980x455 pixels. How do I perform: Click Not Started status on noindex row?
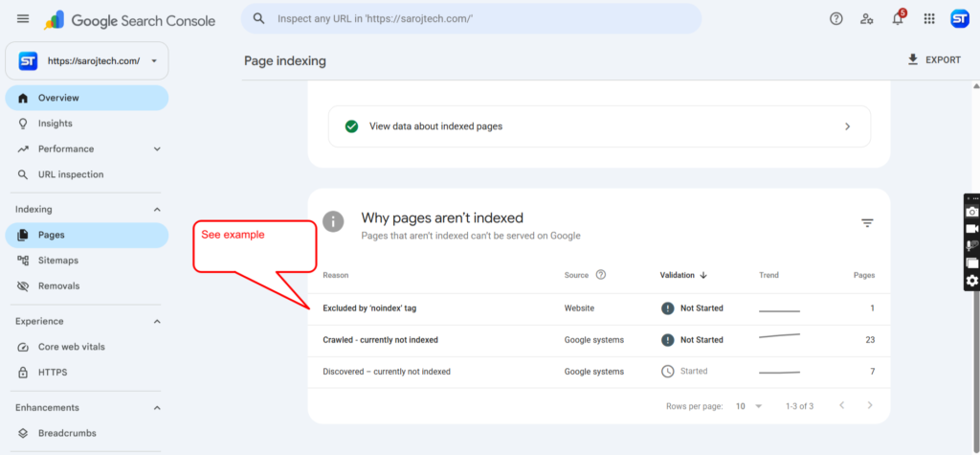(x=693, y=308)
